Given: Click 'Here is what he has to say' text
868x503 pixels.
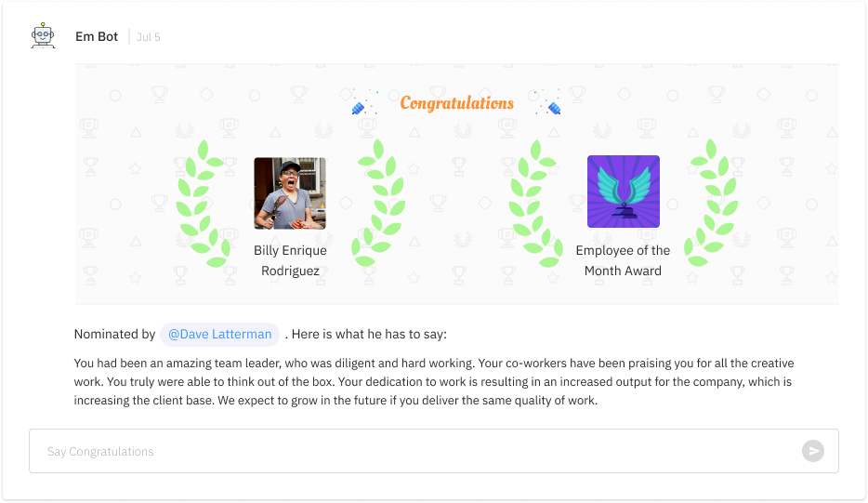Looking at the screenshot, I should click(x=369, y=335).
